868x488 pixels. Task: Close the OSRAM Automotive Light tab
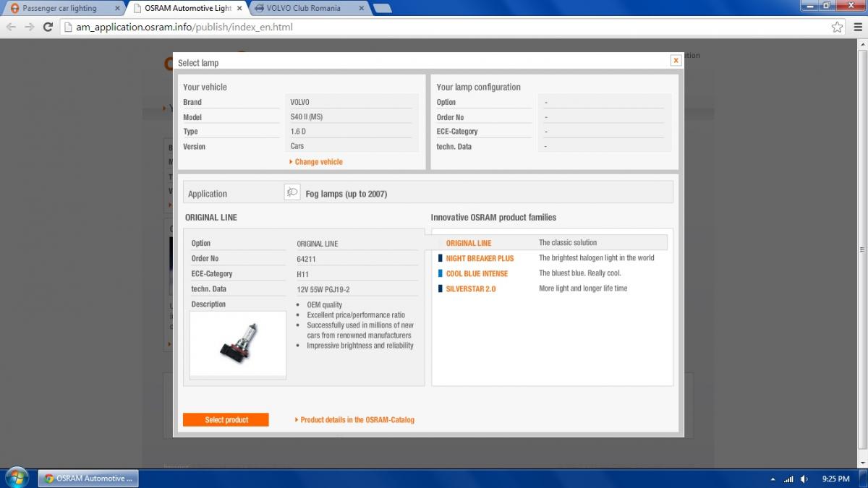(239, 9)
